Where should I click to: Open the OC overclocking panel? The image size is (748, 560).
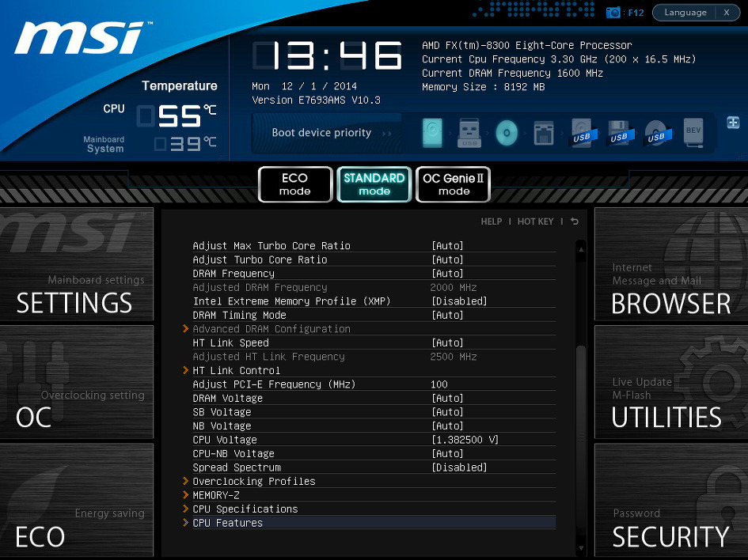click(77, 382)
